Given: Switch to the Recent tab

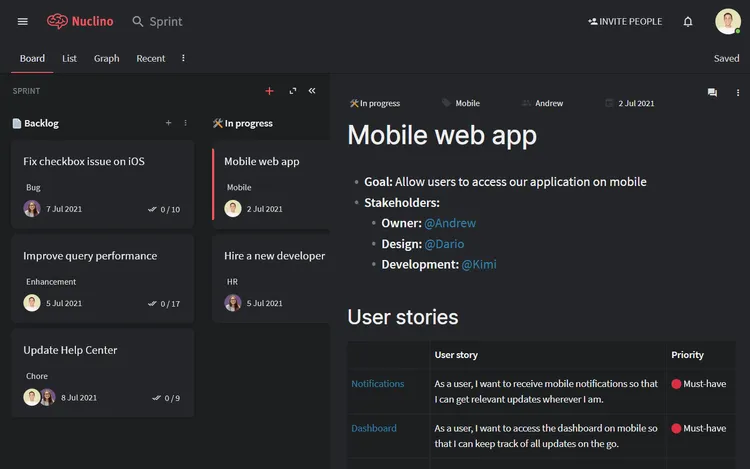Looking at the screenshot, I should 151,58.
